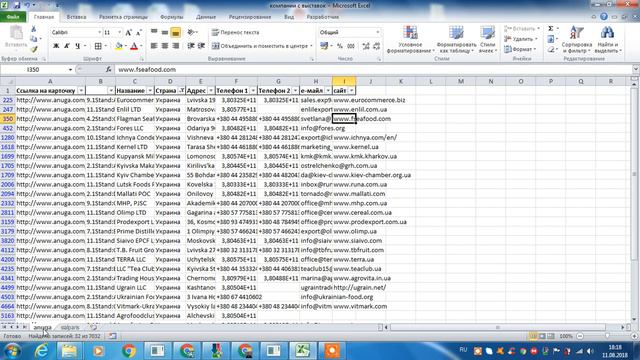Click the text orientation icon
Image resolution: width=640 pixels, height=360 pixels.
(x=191, y=32)
